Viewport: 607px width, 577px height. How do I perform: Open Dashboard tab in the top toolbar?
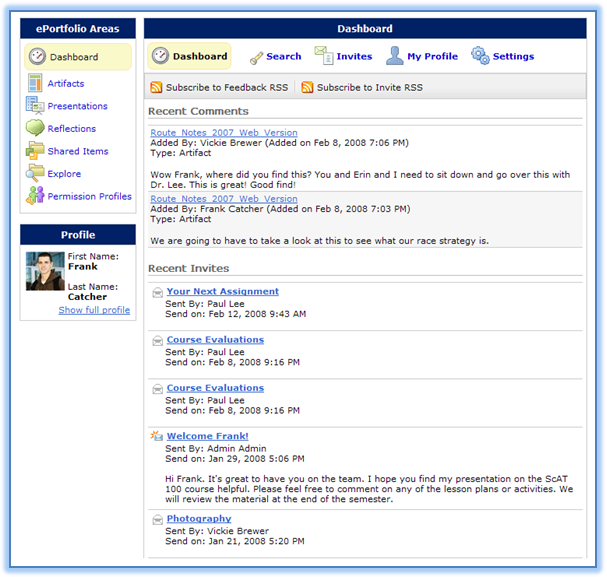tap(189, 56)
